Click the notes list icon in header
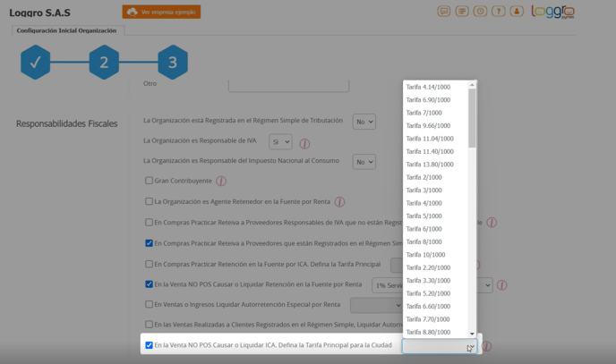This screenshot has width=616, height=364. point(462,12)
